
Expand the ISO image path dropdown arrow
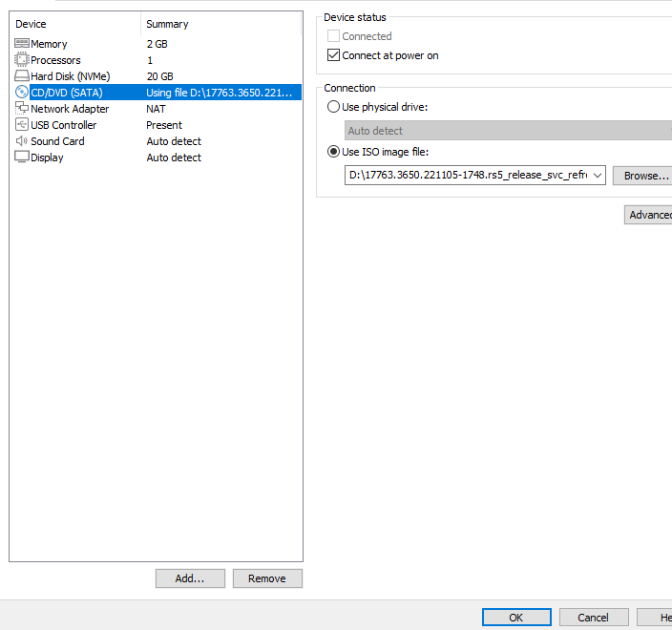[x=598, y=176]
